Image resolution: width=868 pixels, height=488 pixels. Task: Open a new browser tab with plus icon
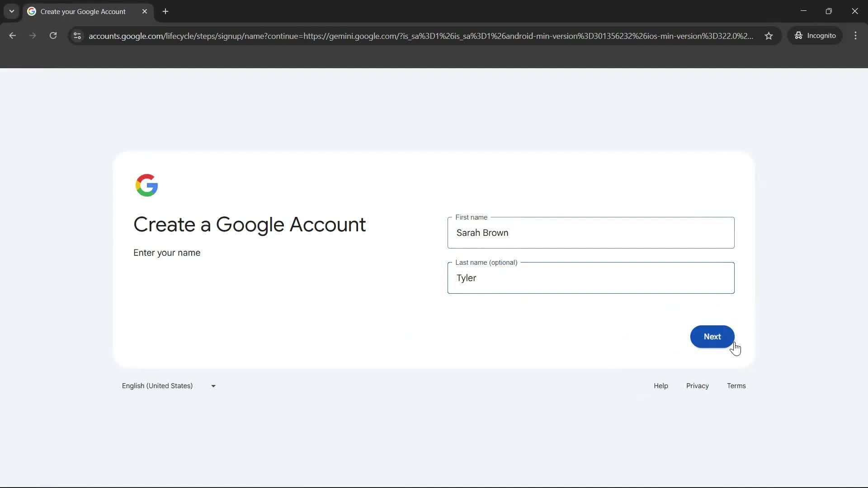[x=165, y=11]
